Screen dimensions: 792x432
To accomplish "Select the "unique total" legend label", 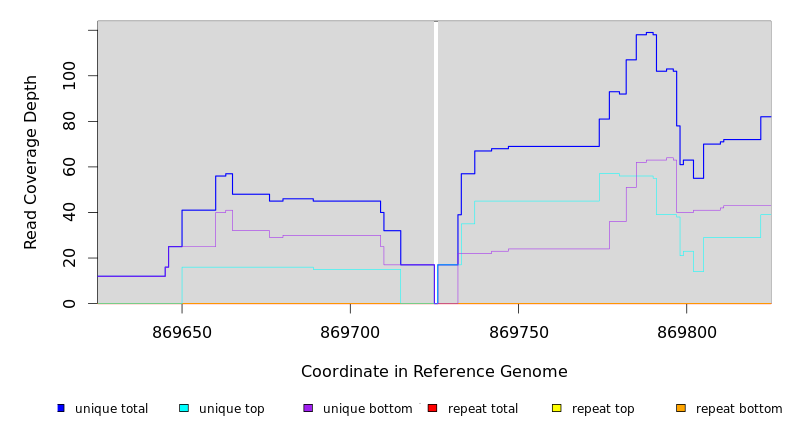I will [x=111, y=409].
